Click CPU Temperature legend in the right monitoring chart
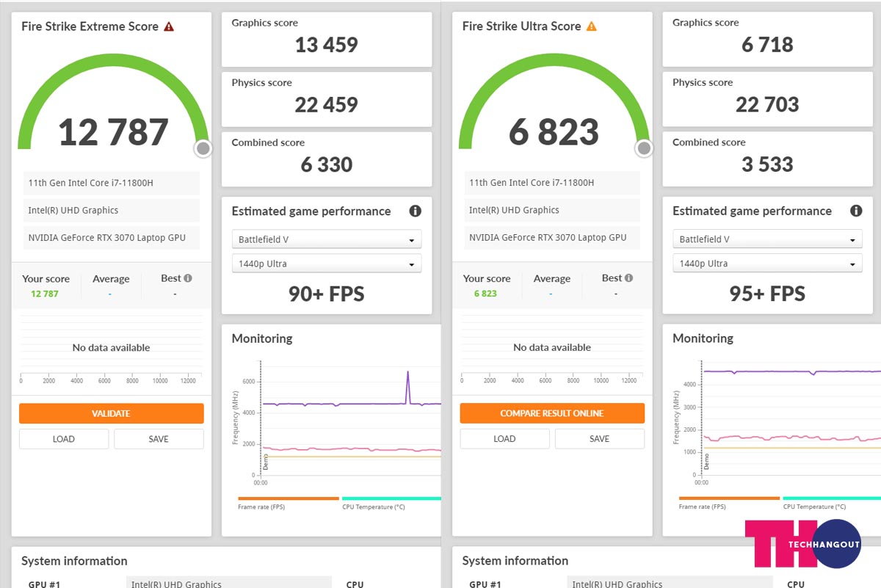Viewport: 881px width, 588px height. [832, 503]
